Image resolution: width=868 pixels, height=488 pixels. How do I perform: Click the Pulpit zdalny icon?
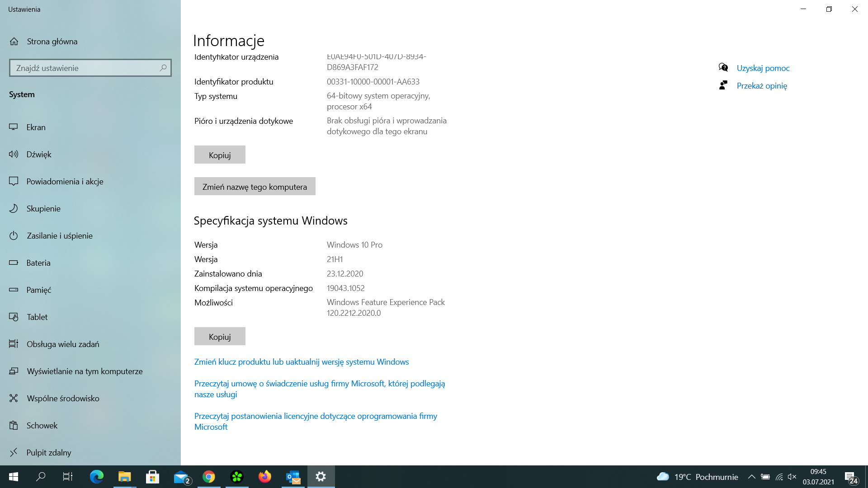pos(14,452)
